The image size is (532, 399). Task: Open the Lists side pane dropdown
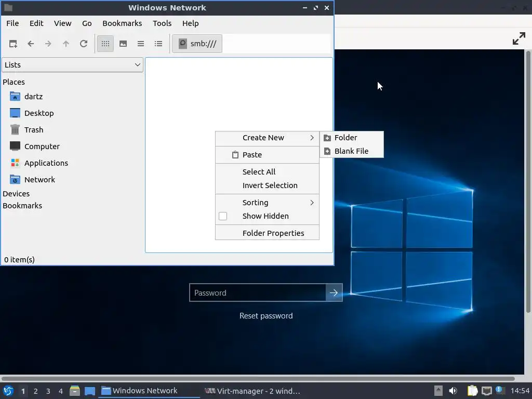coord(73,65)
